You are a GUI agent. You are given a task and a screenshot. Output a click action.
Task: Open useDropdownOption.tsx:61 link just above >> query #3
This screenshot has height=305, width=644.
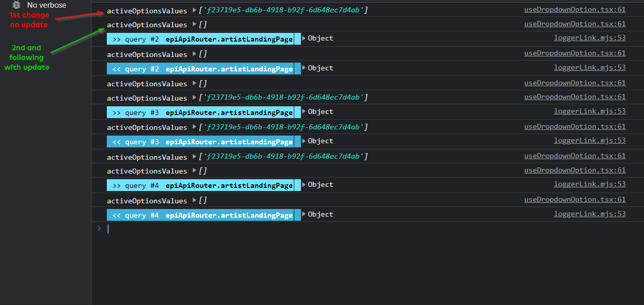[x=575, y=97]
